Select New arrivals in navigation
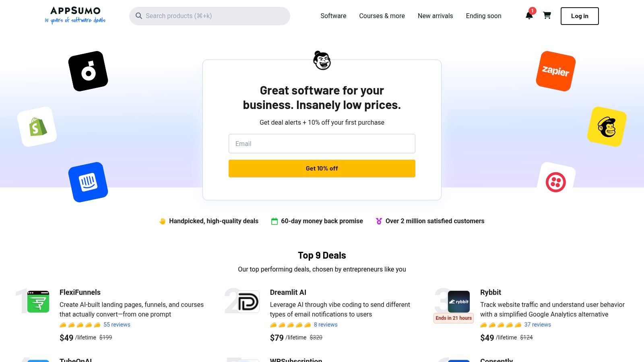 pos(435,16)
